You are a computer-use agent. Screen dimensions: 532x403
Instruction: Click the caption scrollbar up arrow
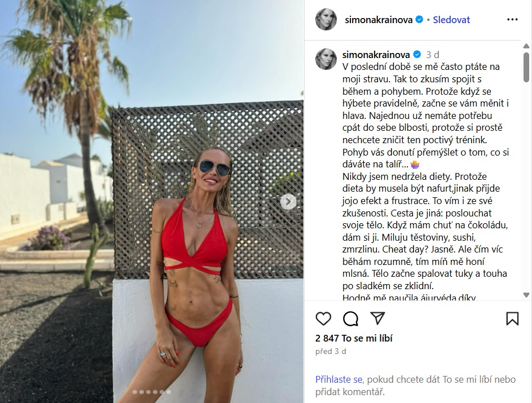(526, 46)
